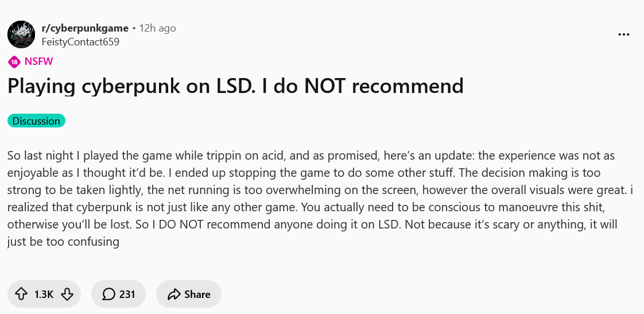Image resolution: width=644 pixels, height=314 pixels.
Task: Downvote the cyberpunk LSD post
Action: tap(67, 294)
